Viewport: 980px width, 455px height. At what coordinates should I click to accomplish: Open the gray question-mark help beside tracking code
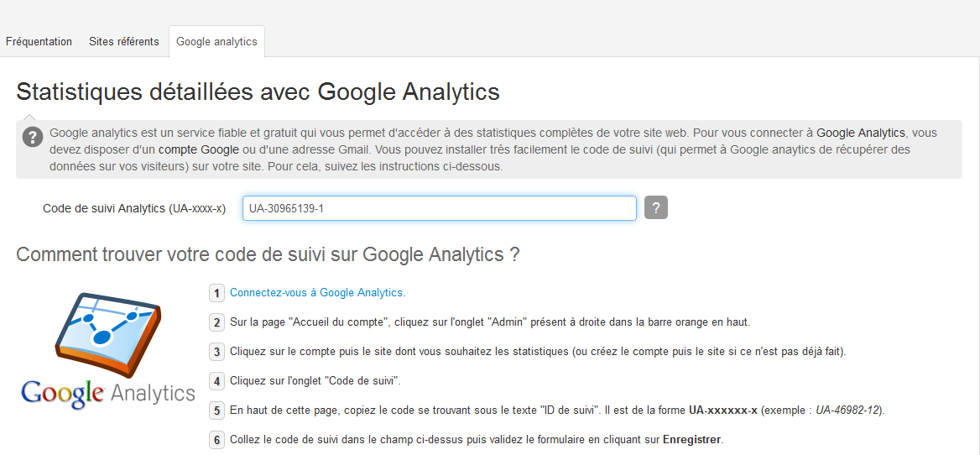pos(655,207)
